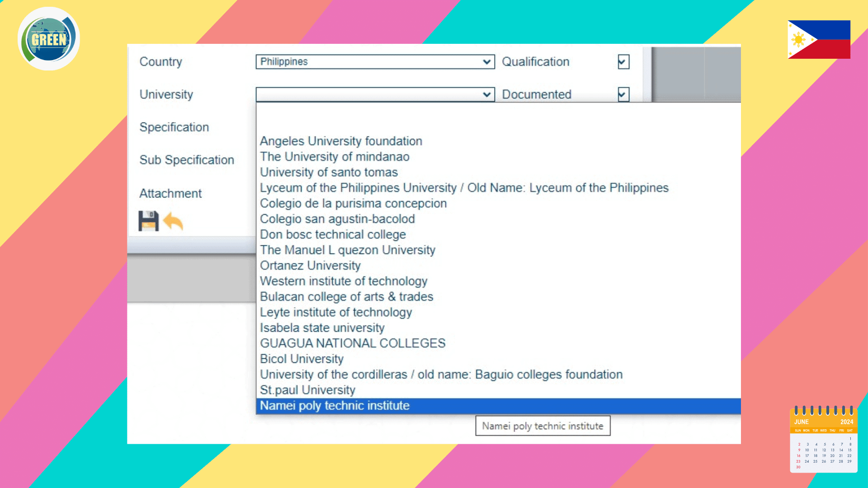
Task: Enable the Qualification checkbox
Action: [x=623, y=62]
